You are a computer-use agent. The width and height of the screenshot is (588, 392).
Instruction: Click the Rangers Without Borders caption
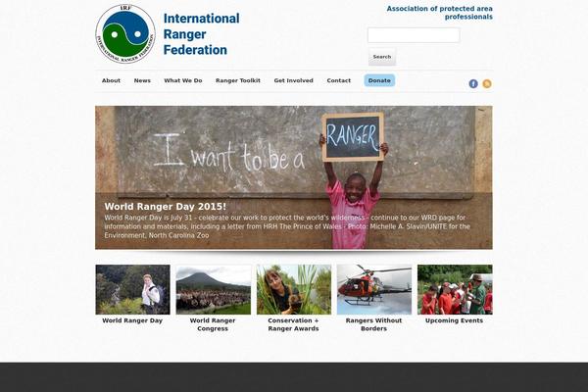click(x=373, y=324)
